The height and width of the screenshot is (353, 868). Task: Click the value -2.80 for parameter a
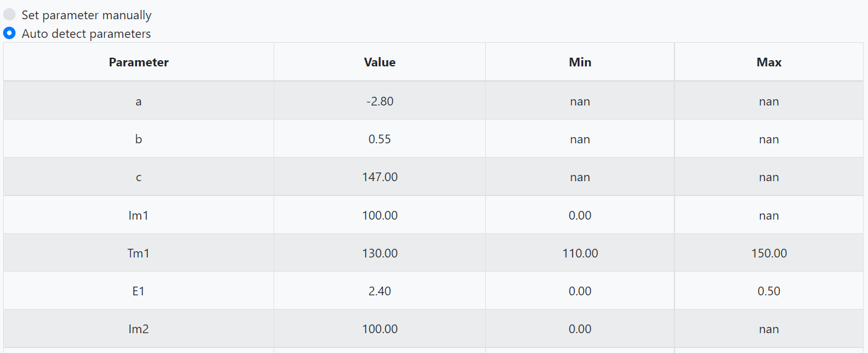coord(380,101)
